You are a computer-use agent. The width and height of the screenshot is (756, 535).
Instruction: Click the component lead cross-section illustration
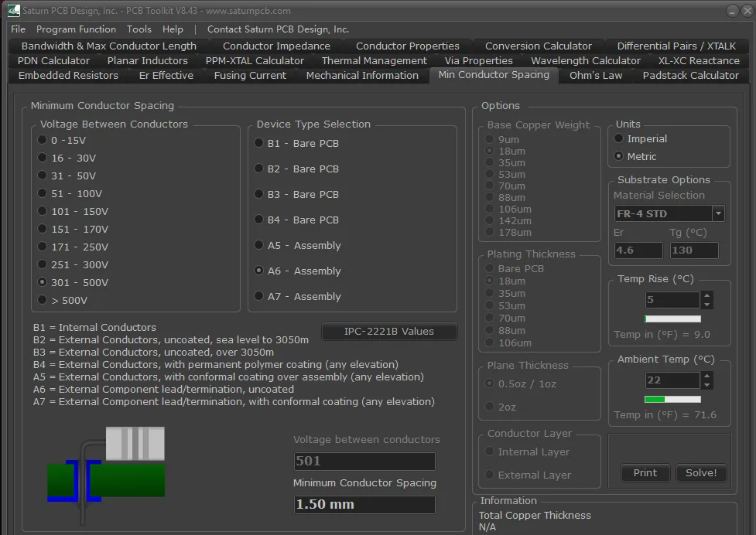tap(106, 475)
